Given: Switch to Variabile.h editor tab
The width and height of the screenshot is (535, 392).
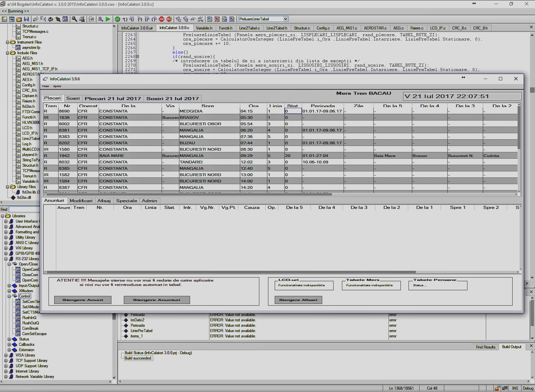Looking at the screenshot, I should point(204,28).
